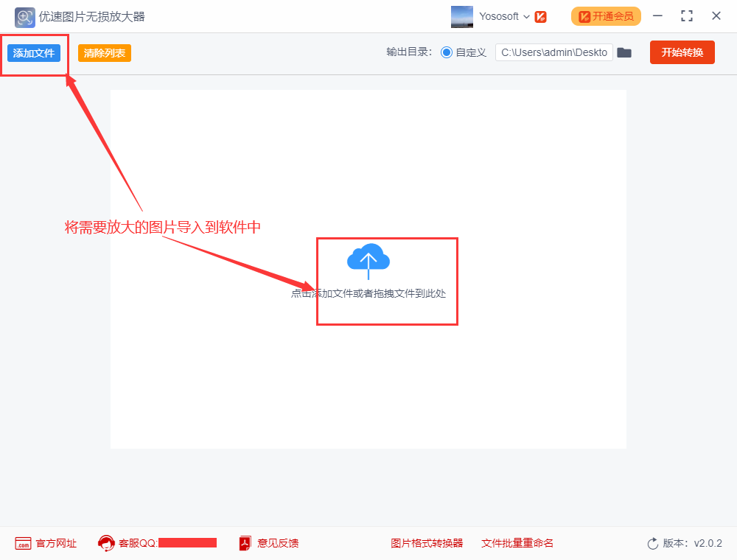Viewport: 737px width, 560px height.
Task: Click the VIP badge beside Yososoft
Action: [x=541, y=16]
